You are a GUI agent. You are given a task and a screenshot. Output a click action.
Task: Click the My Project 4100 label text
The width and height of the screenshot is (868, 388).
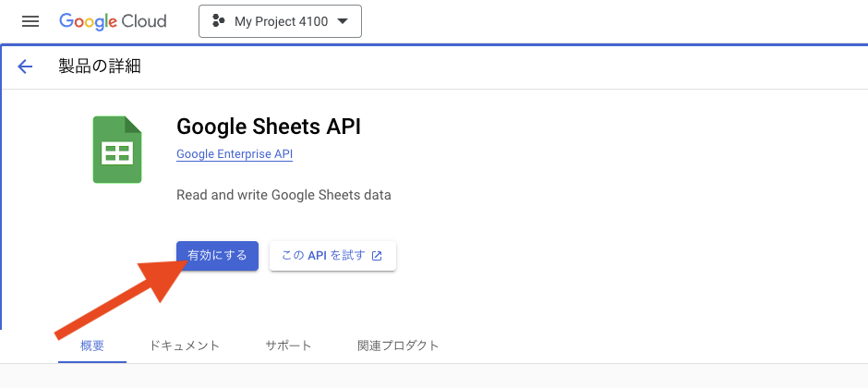282,21
